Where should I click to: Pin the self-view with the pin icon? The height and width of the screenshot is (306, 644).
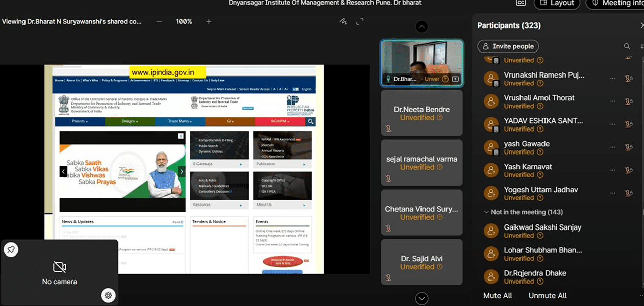(11, 249)
